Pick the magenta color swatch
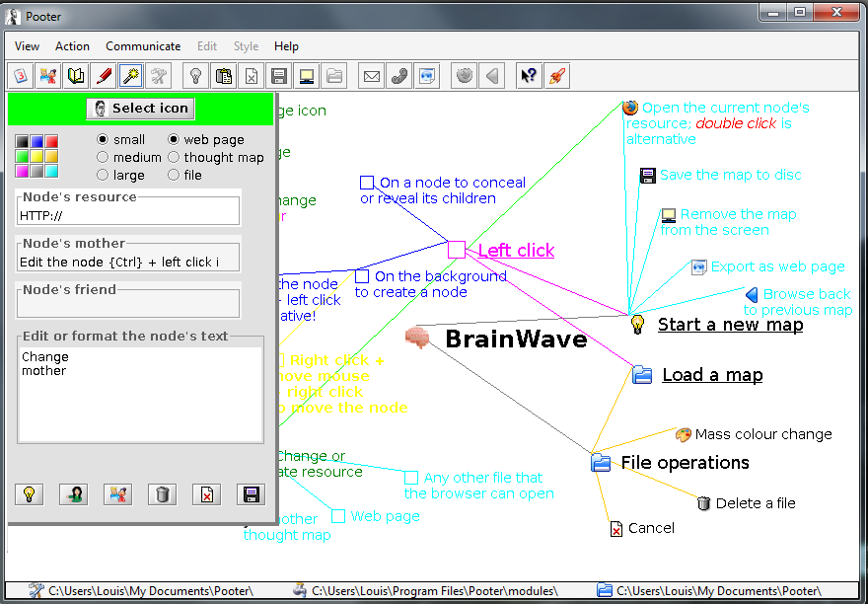868x604 pixels. click(22, 171)
